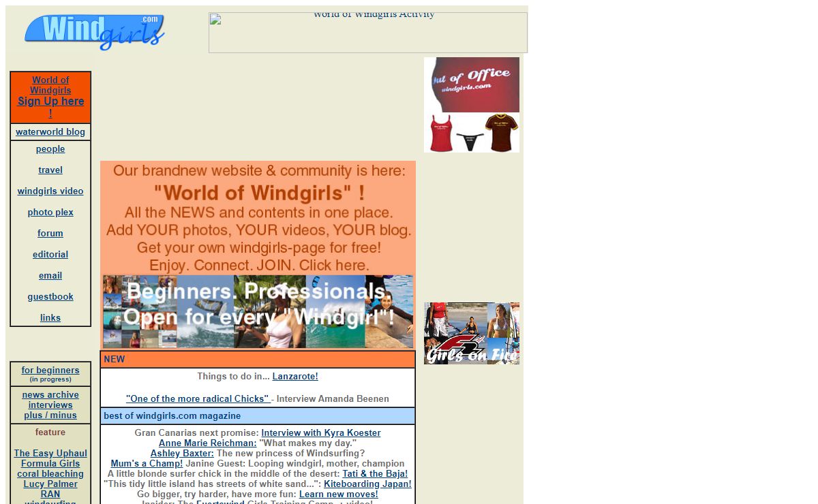
Task: Open the interviews page
Action: (x=50, y=405)
